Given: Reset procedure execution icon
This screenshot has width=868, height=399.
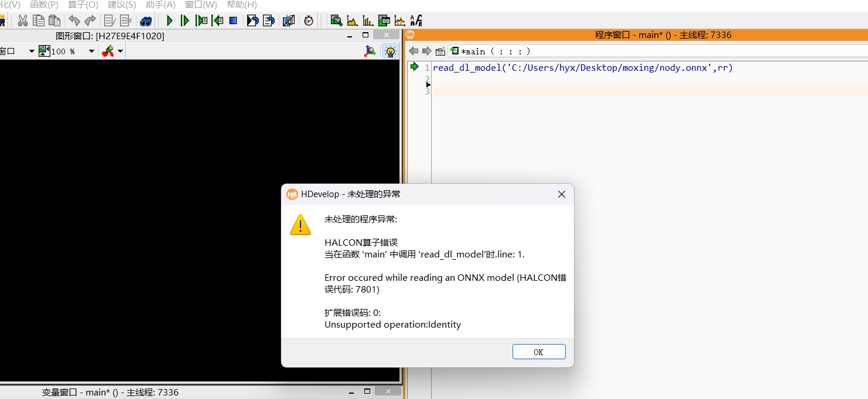Looking at the screenshot, I should 269,20.
